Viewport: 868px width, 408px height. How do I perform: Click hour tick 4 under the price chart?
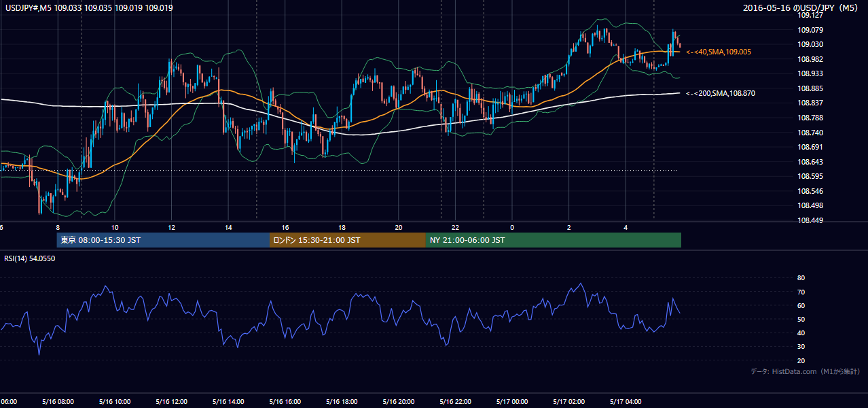click(626, 227)
